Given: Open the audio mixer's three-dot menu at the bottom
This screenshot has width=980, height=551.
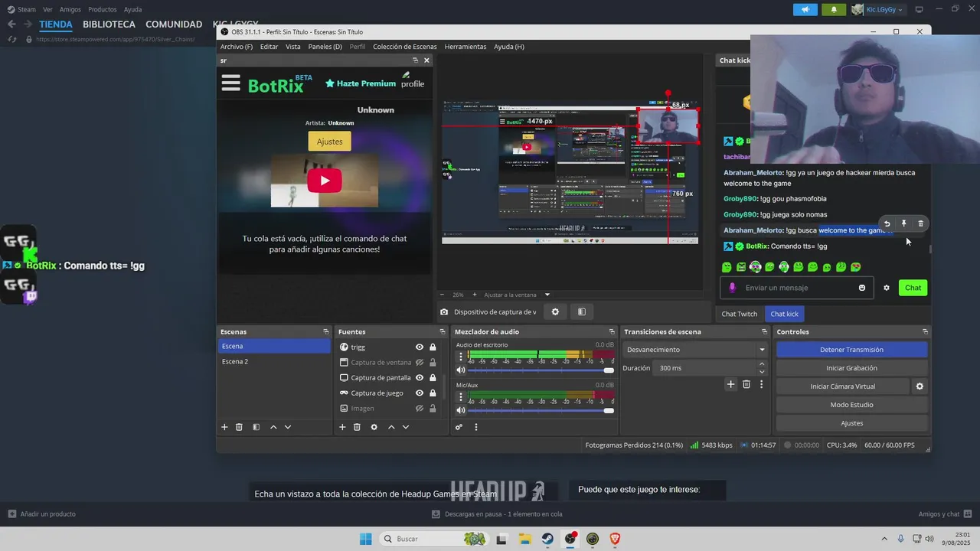Looking at the screenshot, I should pos(475,427).
